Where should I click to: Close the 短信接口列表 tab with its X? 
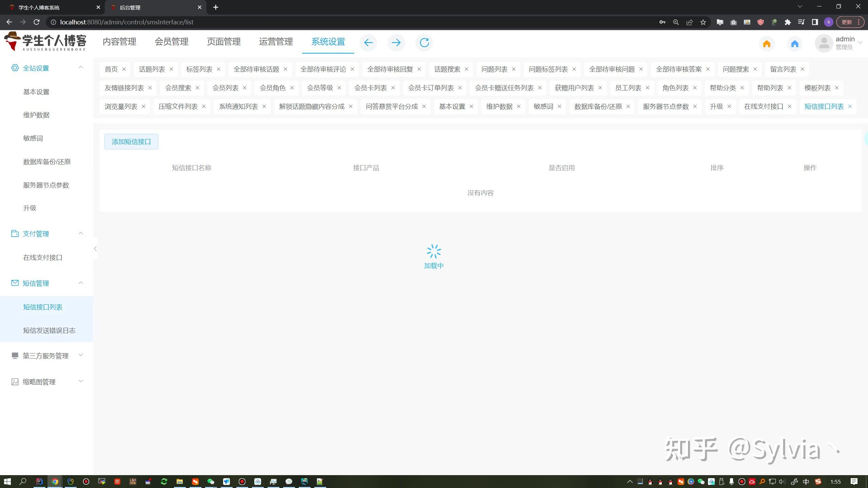[x=850, y=106]
